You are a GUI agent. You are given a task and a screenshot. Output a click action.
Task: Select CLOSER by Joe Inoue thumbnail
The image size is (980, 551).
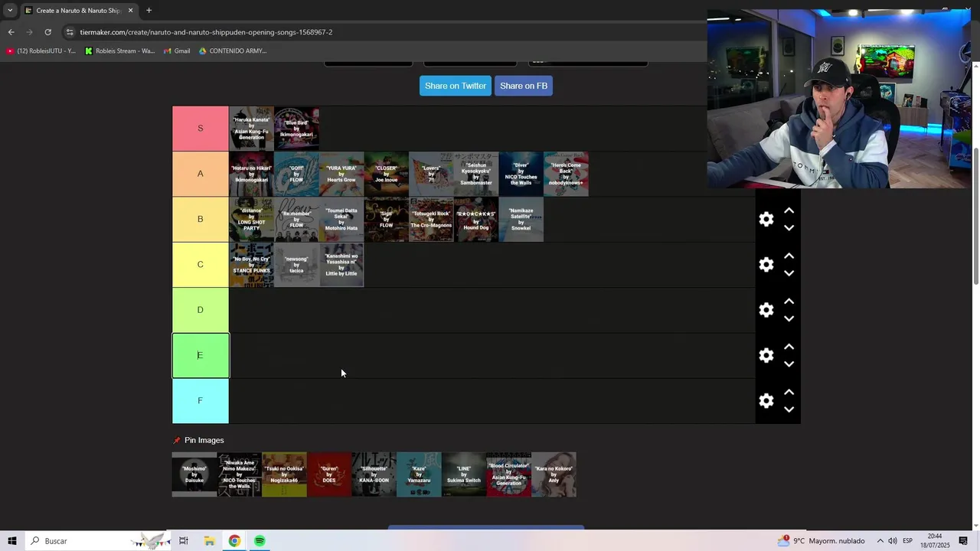386,174
